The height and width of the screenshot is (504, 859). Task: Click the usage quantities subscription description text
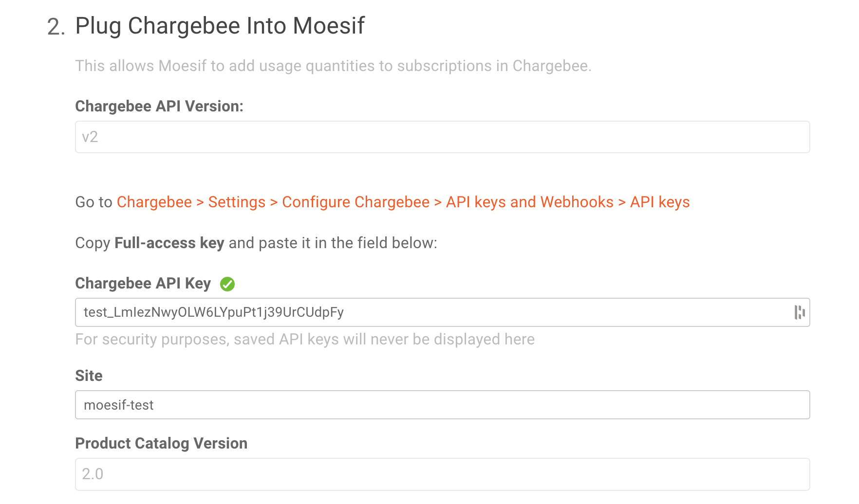tap(334, 66)
